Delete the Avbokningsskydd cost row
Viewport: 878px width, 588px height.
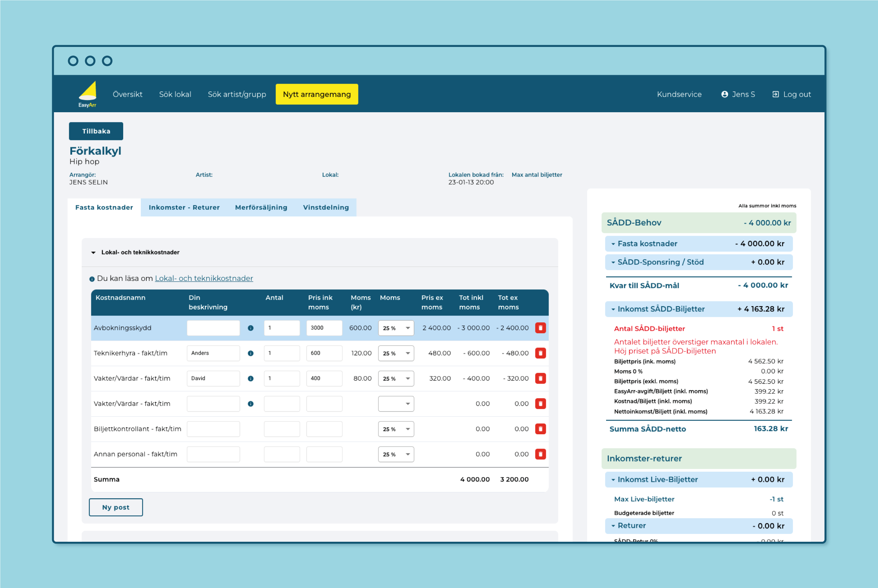click(540, 328)
